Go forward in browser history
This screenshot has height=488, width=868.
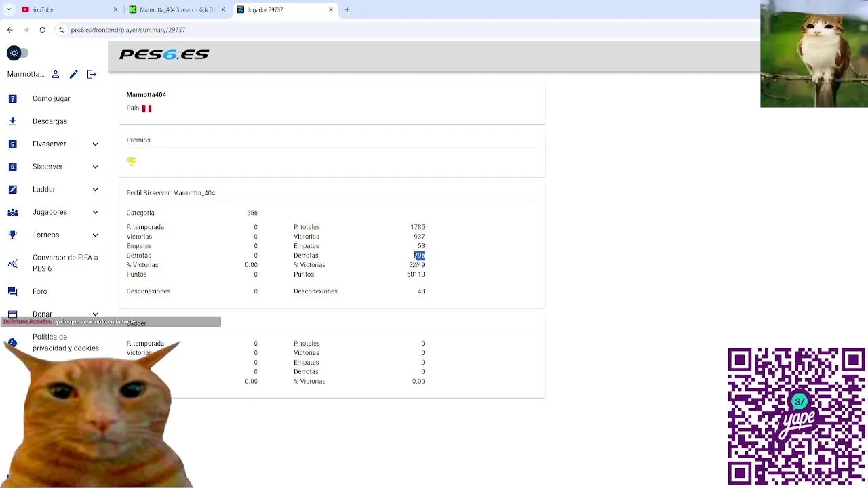[26, 30]
